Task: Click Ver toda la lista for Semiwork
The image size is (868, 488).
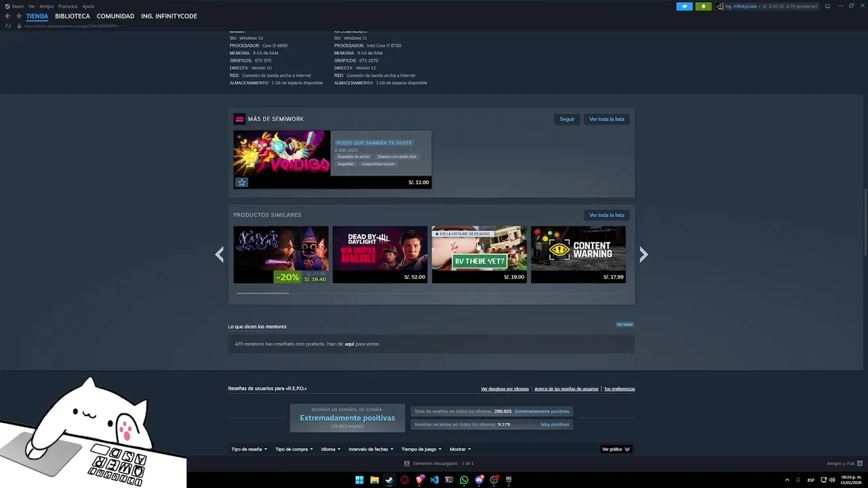Action: point(607,119)
